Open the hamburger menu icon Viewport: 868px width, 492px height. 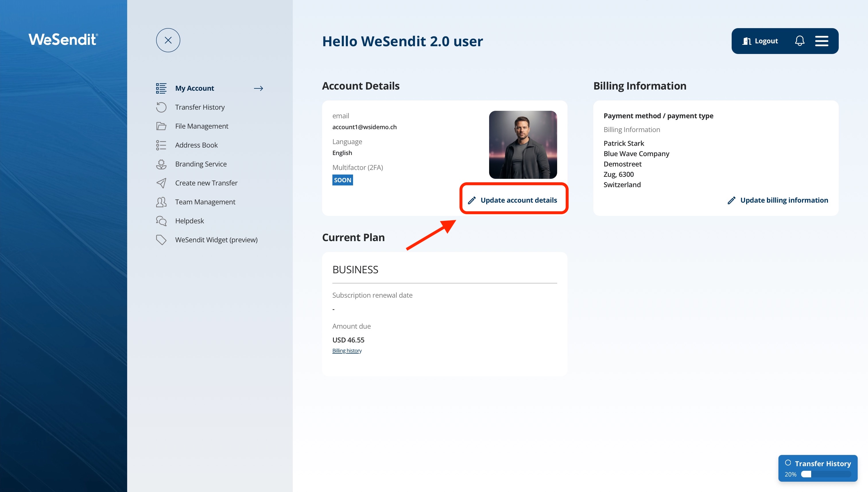821,41
